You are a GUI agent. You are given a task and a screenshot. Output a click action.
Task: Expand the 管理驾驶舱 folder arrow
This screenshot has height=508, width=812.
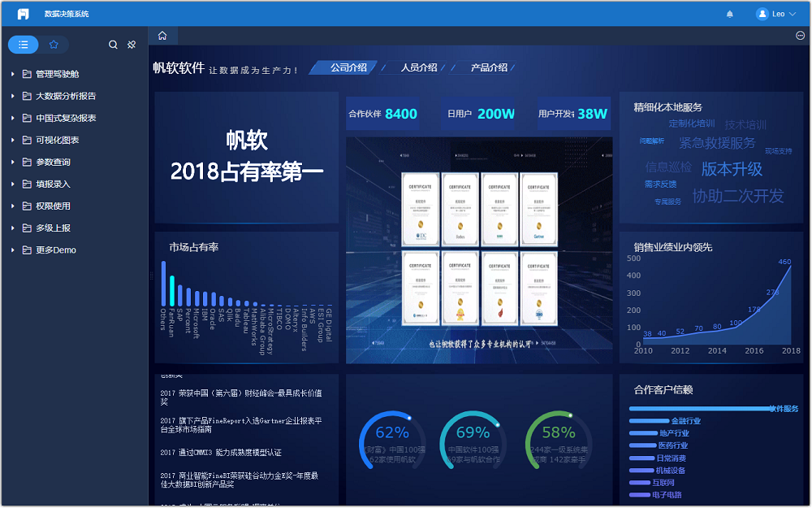tap(12, 74)
